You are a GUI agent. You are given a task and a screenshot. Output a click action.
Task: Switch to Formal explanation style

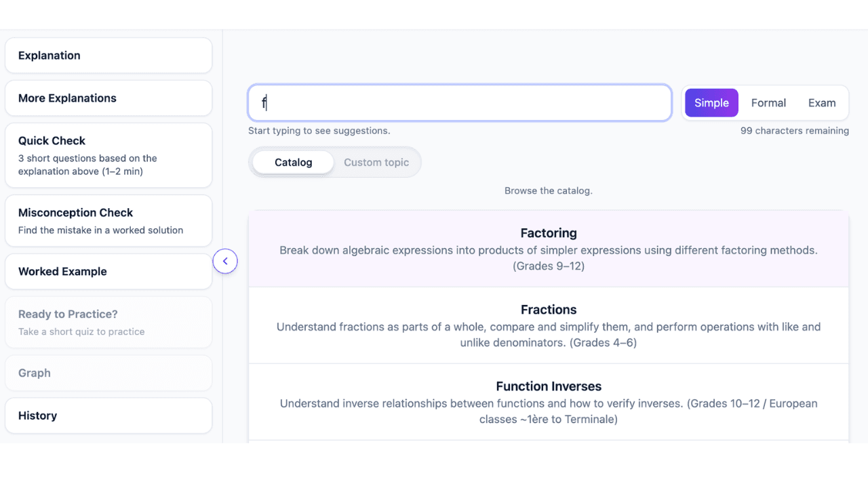[x=768, y=103]
